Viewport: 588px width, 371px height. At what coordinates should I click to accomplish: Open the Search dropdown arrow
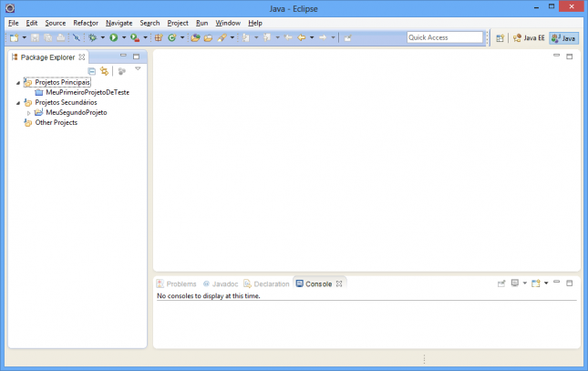pos(232,37)
